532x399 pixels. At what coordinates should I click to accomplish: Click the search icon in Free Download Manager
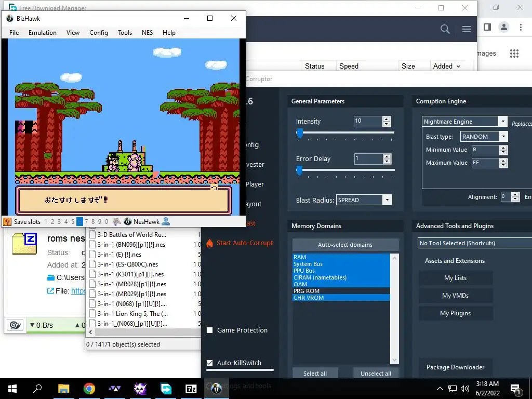point(445,29)
